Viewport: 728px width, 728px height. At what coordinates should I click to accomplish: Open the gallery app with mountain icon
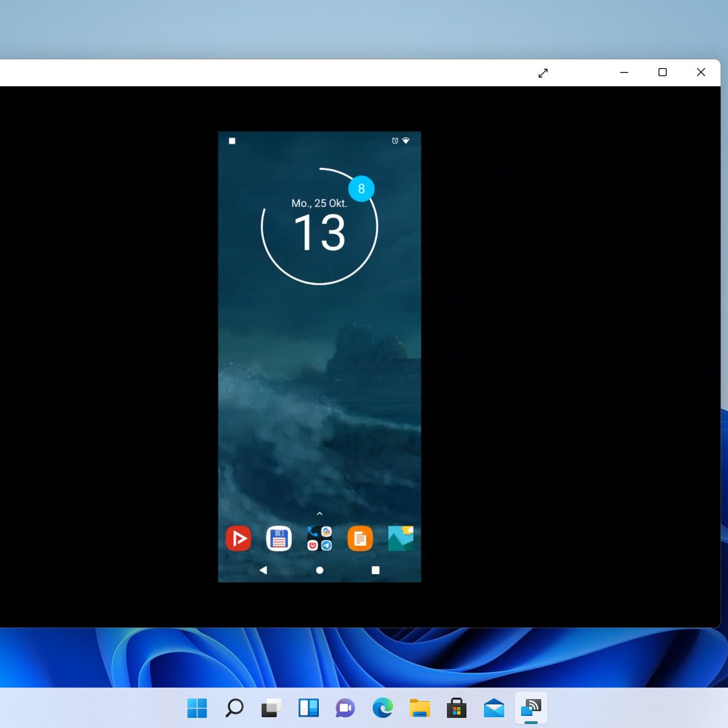[400, 539]
